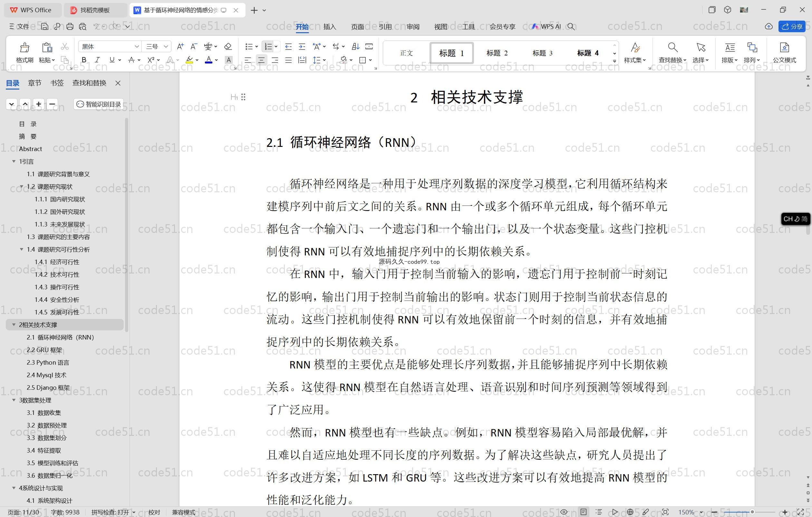Click the decrease font size icon
The image size is (812, 517).
(x=194, y=46)
